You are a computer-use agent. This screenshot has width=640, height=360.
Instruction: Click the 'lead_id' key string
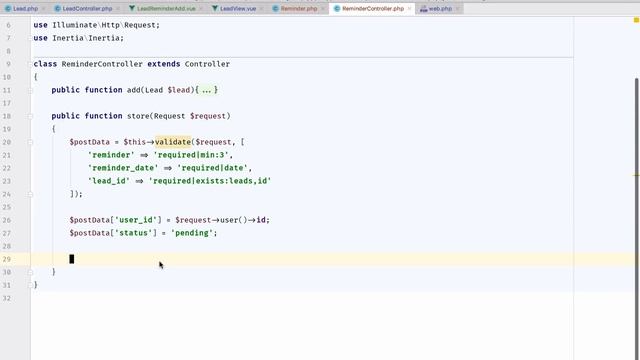[x=109, y=181]
